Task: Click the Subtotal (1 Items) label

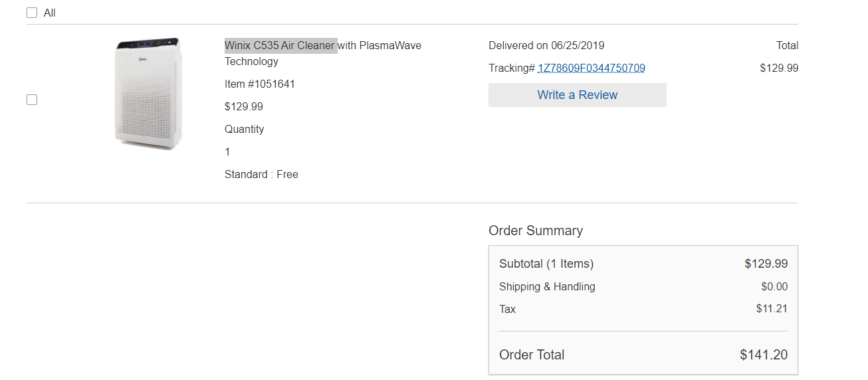Action: tap(546, 264)
